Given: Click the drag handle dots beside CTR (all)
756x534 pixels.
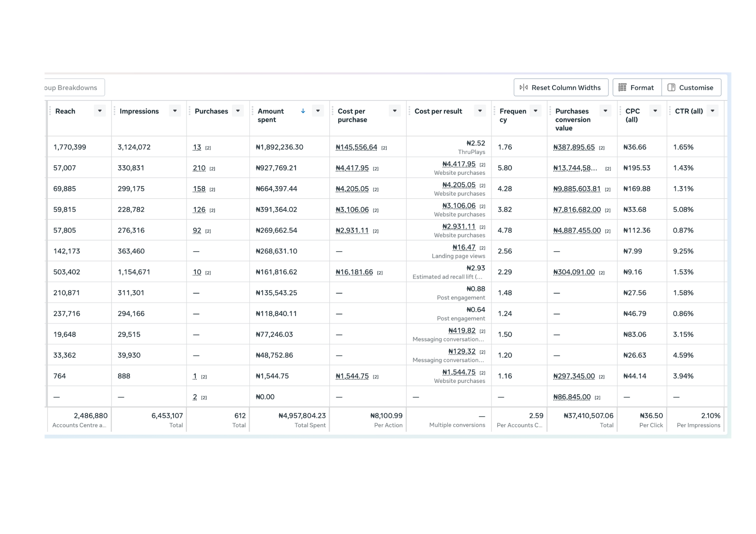Looking at the screenshot, I should tap(670, 111).
